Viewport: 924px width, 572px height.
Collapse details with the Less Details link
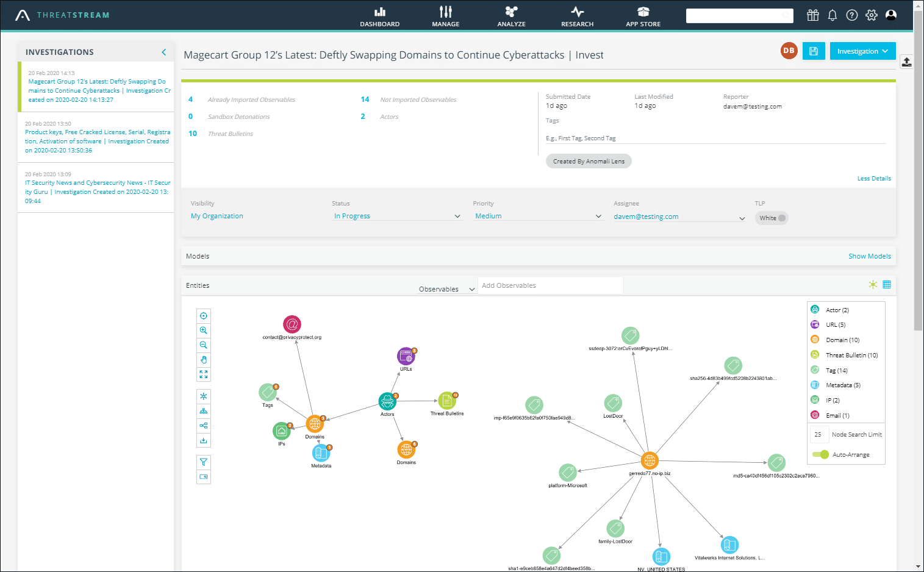point(873,178)
